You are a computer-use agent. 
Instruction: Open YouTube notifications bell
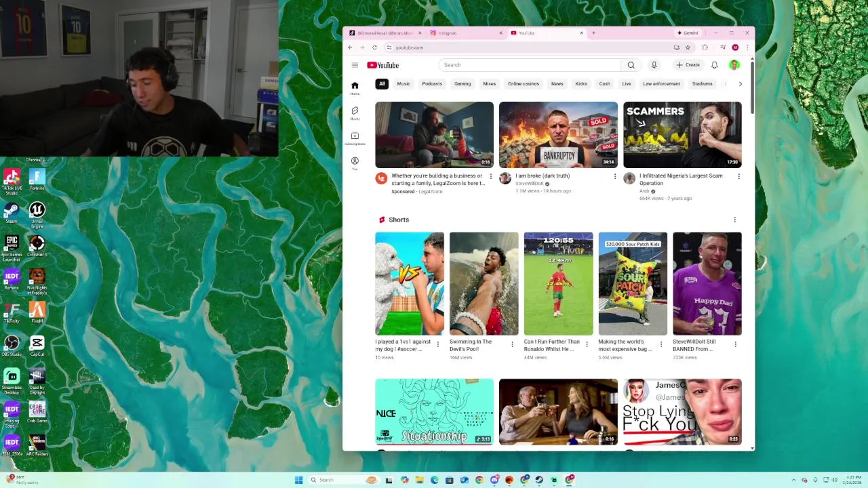[x=714, y=65]
